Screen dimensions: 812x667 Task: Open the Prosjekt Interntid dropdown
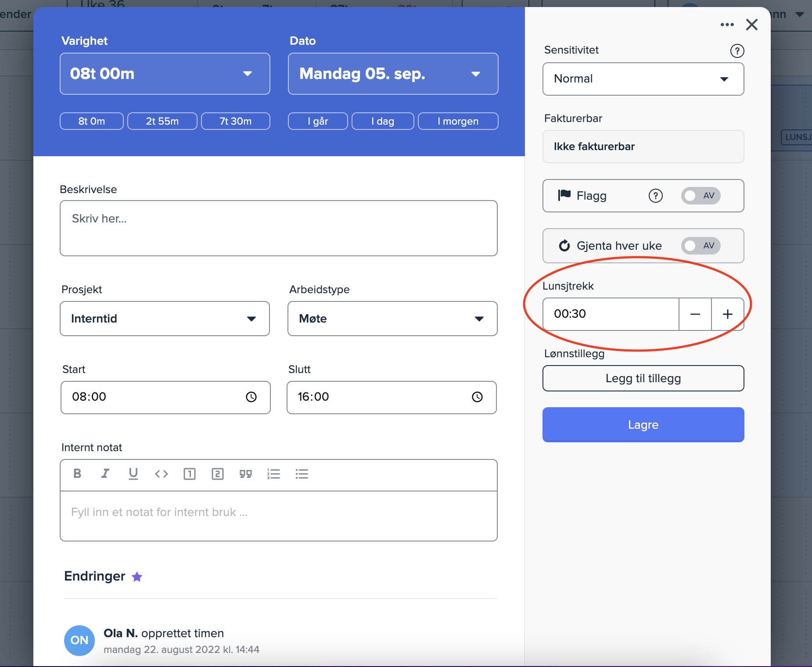point(165,319)
